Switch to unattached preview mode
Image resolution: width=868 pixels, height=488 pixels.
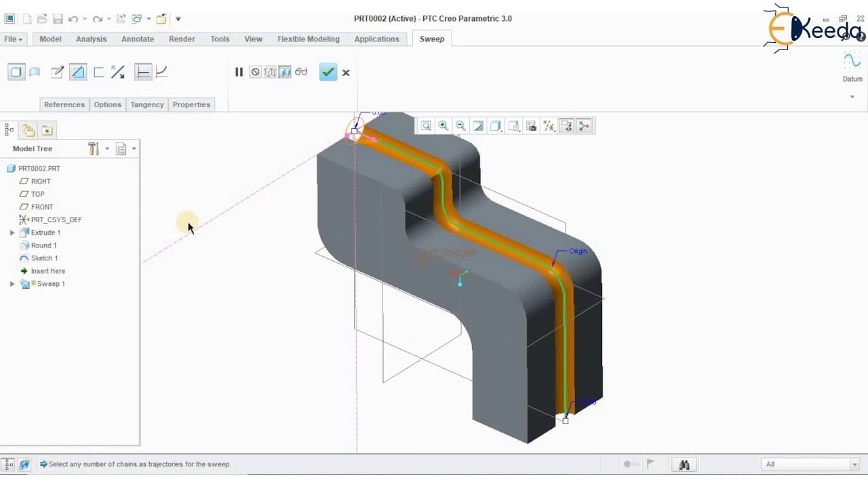pyautogui.click(x=270, y=72)
